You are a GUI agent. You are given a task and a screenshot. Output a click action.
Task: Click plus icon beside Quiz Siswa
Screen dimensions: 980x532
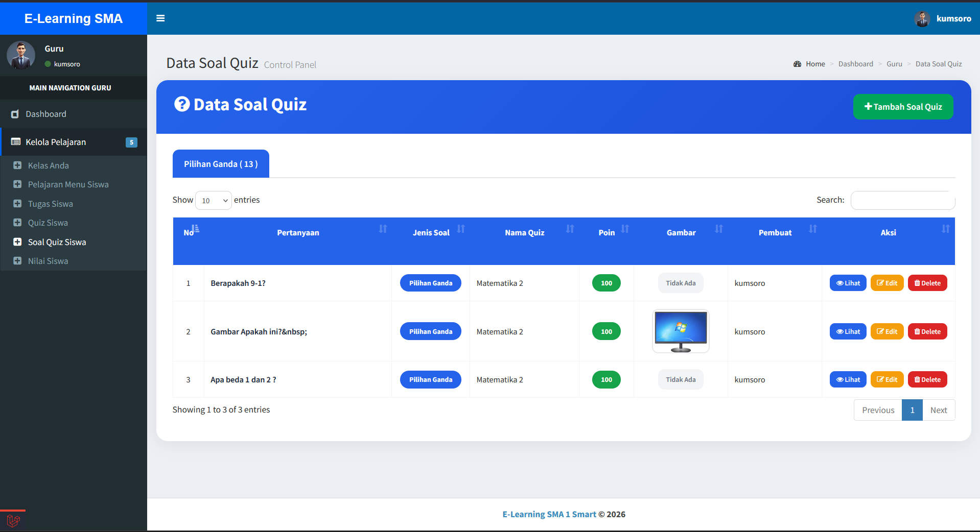pyautogui.click(x=17, y=222)
